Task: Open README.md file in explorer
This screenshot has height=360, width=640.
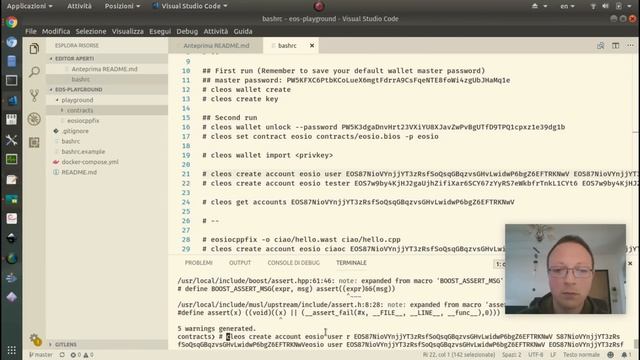Action: (79, 172)
